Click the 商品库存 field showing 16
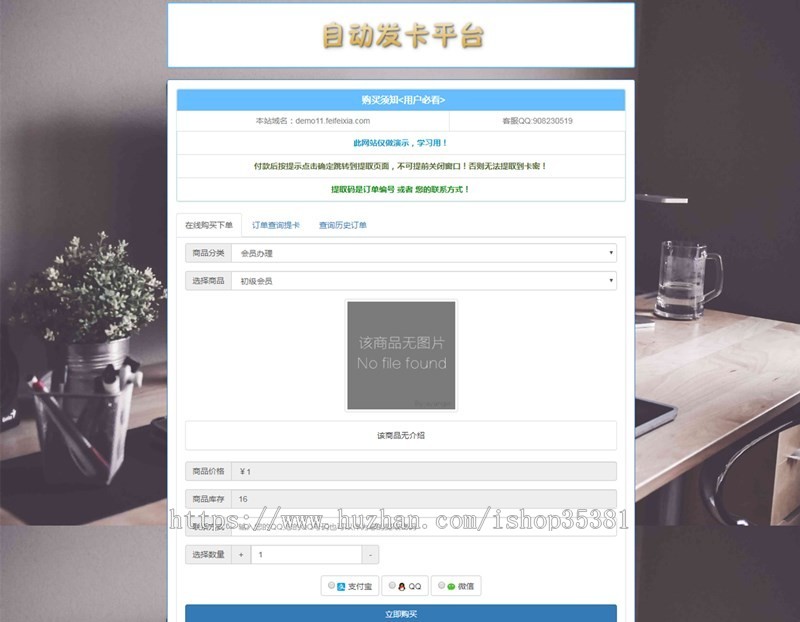The width and height of the screenshot is (800, 622). [x=423, y=499]
